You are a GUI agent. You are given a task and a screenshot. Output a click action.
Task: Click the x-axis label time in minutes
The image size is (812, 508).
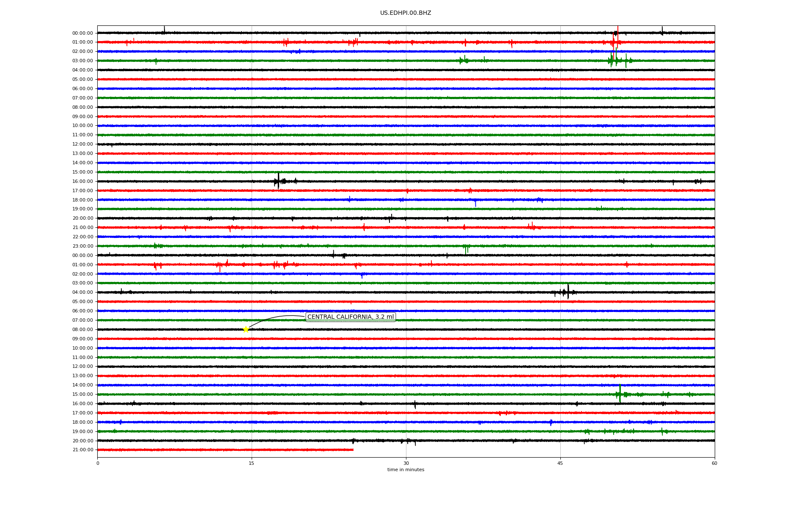pos(405,469)
